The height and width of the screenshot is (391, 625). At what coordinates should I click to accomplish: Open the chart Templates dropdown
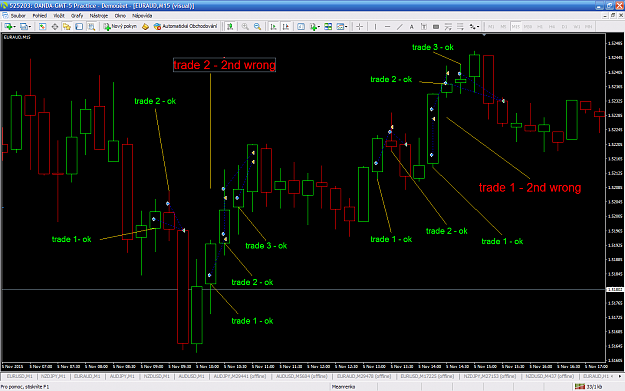pyautogui.click(x=342, y=27)
